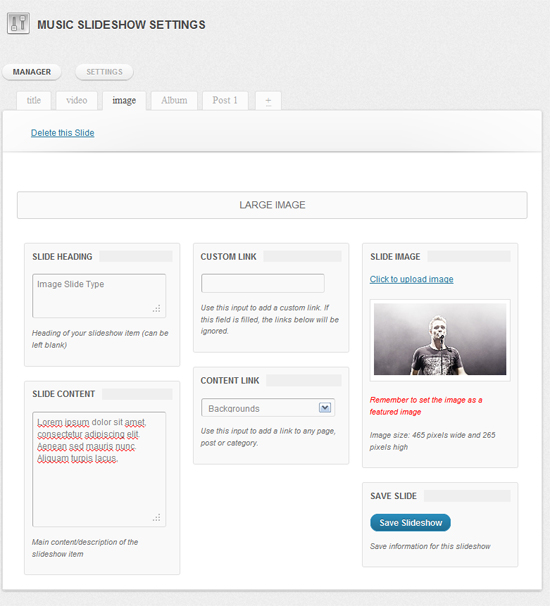The width and height of the screenshot is (550, 606).
Task: Click the singer slide image thumbnail
Action: [x=440, y=339]
